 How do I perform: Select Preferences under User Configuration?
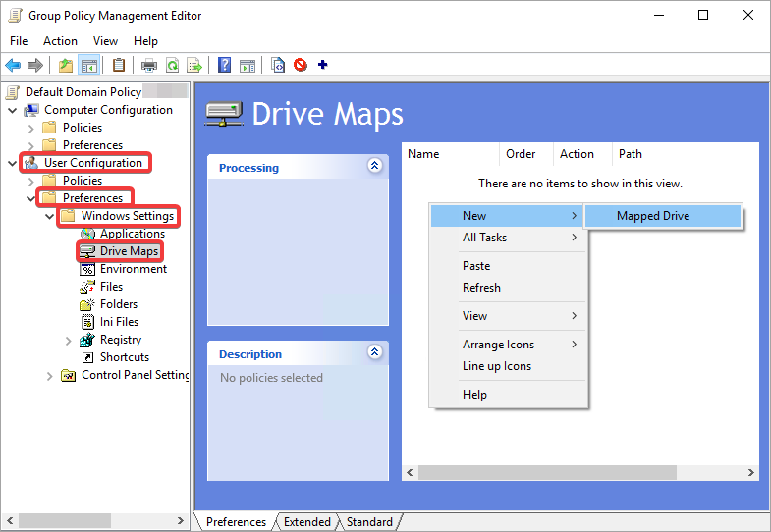coord(92,198)
